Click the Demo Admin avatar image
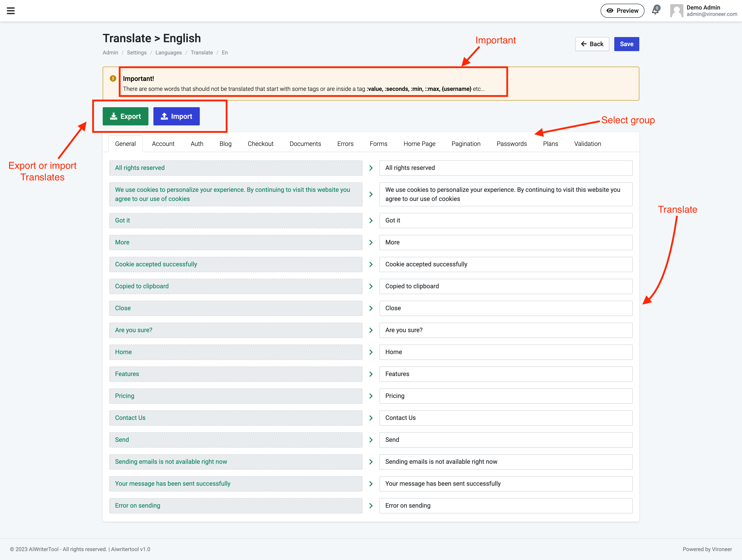 point(676,11)
